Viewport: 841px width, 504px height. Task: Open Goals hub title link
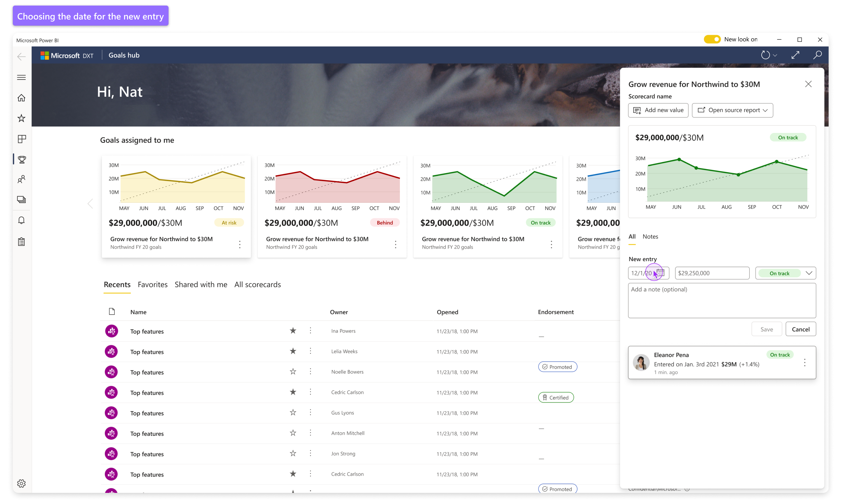(124, 55)
